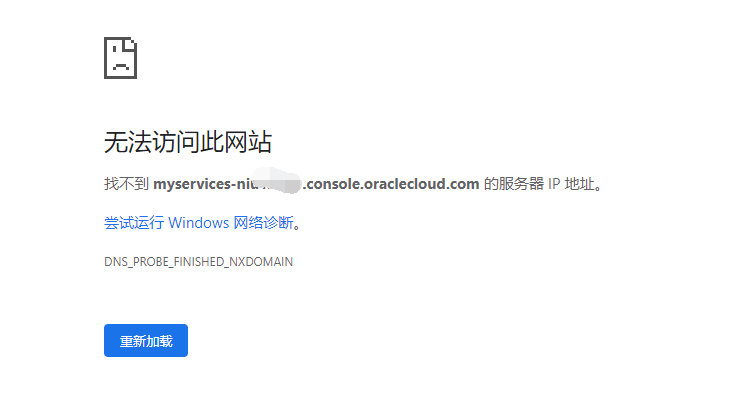The height and width of the screenshot is (409, 745).
Task: Click the 找不到 text before the domain
Action: click(126, 184)
